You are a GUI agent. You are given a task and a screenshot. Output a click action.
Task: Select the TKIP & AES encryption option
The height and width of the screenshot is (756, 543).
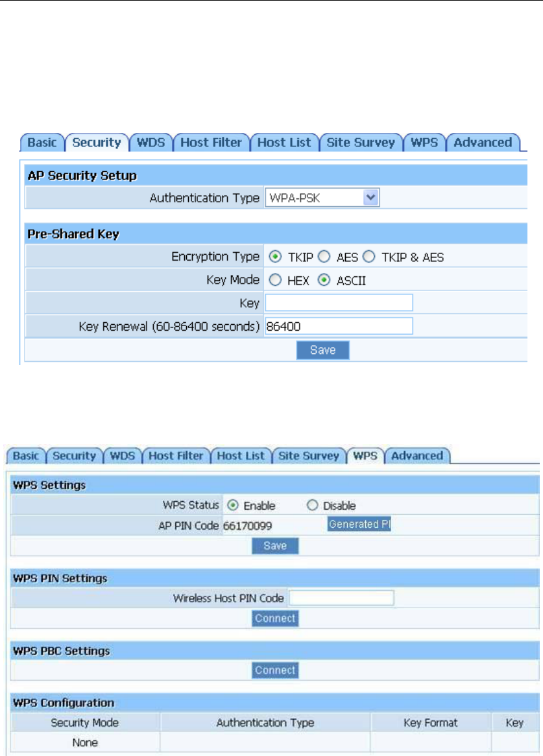point(369,257)
